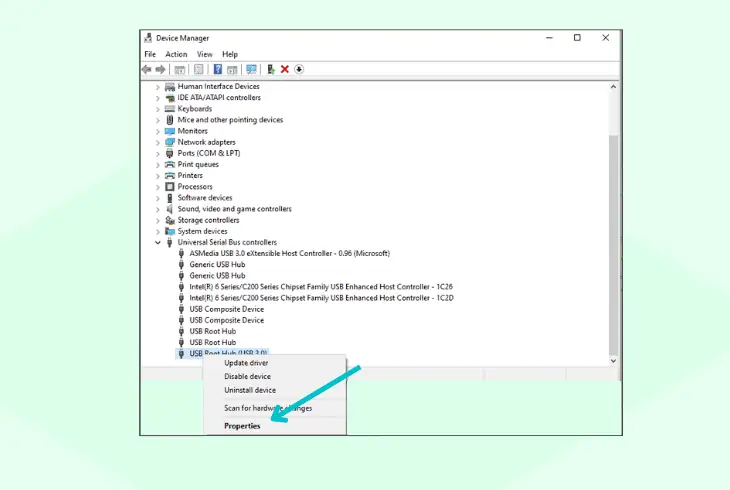
Task: Click the Monitors category icon
Action: coord(170,131)
